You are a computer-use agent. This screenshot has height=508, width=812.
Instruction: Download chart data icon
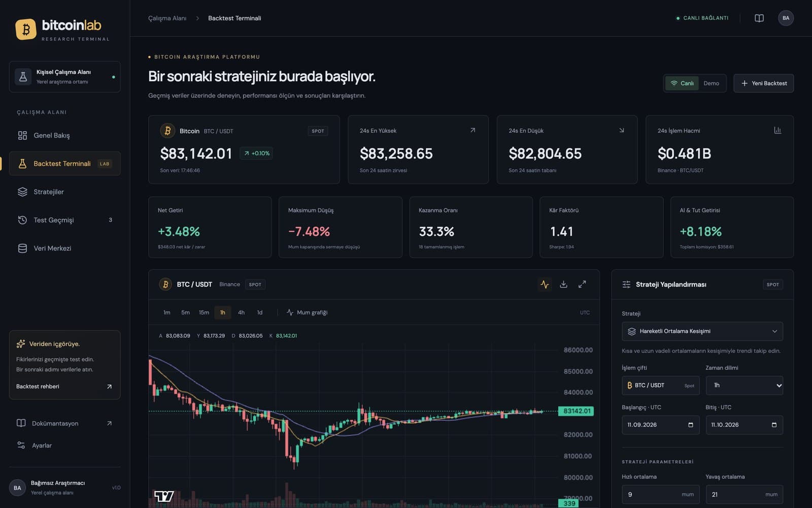[563, 284]
